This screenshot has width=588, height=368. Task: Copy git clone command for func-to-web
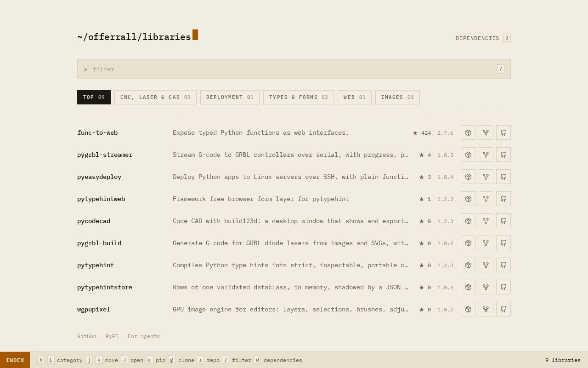(486, 132)
